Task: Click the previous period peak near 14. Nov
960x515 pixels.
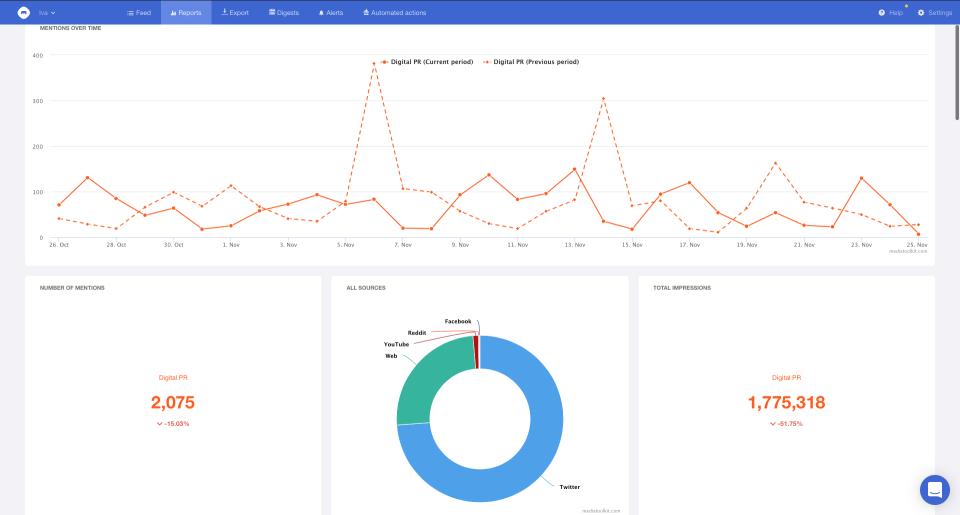Action: click(x=603, y=99)
